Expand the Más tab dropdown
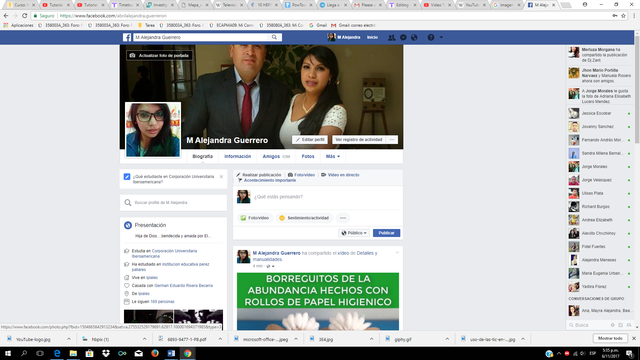This screenshot has height=360, width=640. coord(333,156)
